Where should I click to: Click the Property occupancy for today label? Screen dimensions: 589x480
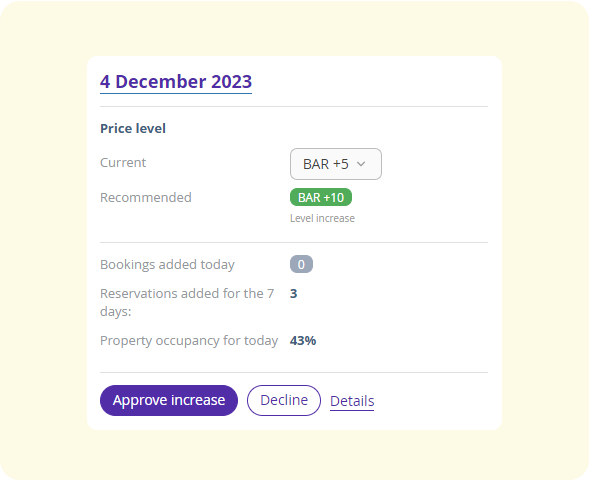tap(189, 341)
